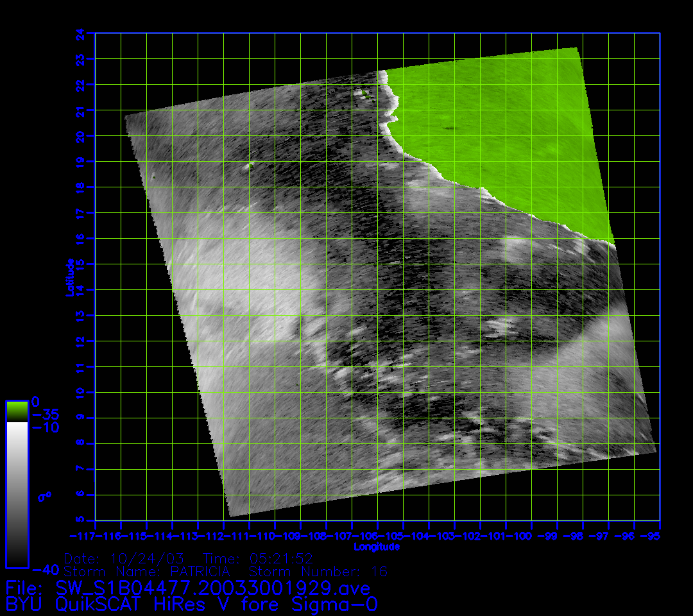Viewport: 693px width, 616px height.
Task: Click the Latitude axis label
Action: [70, 277]
